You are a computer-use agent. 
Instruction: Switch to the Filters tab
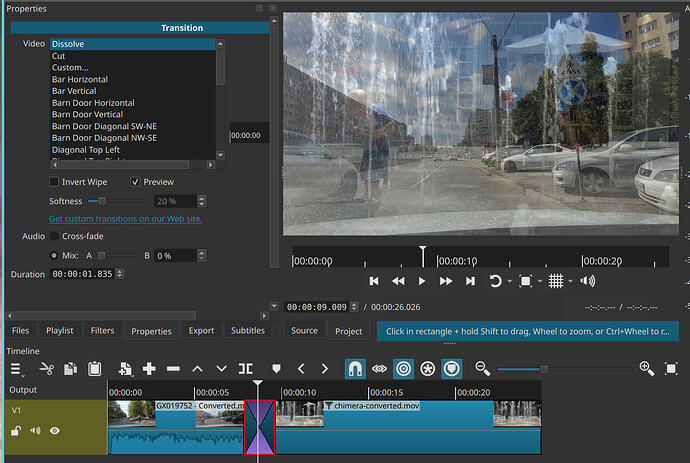tap(103, 331)
